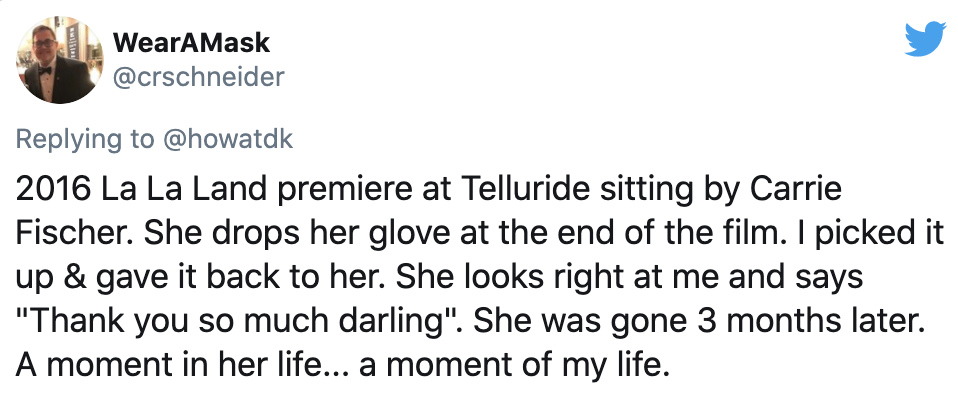Click the tweet's first line about La La Land
This screenshot has width=958, height=394.
pyautogui.click(x=428, y=190)
